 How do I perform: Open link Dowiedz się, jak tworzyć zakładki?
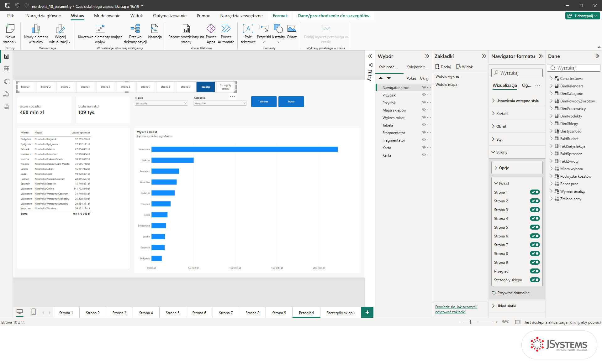coord(456,309)
